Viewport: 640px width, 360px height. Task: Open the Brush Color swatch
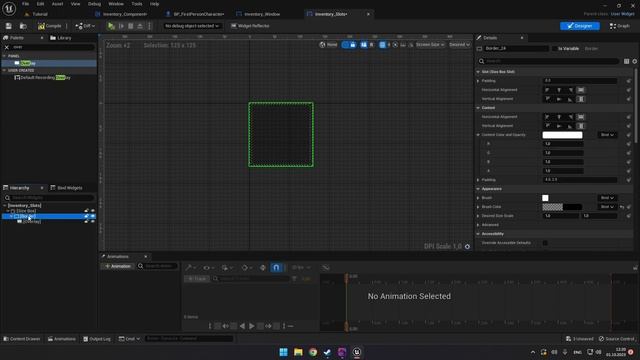[562, 207]
